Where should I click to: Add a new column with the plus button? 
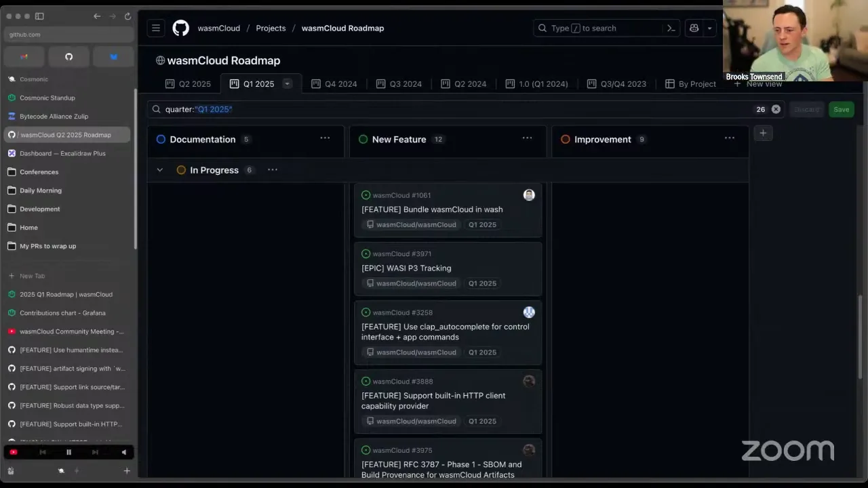[x=763, y=134]
